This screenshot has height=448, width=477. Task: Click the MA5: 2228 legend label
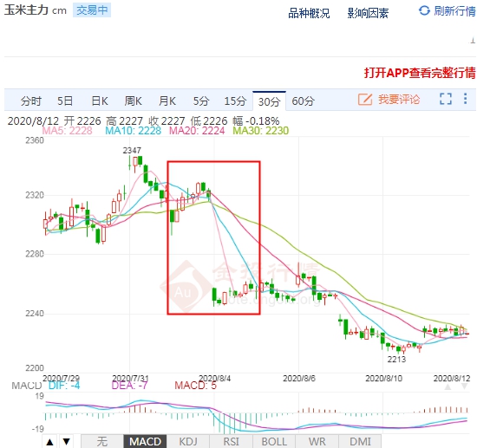pyautogui.click(x=67, y=131)
